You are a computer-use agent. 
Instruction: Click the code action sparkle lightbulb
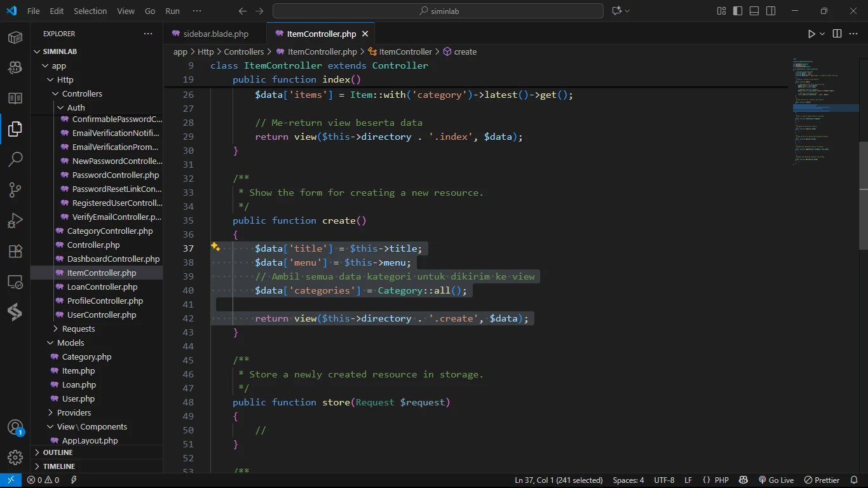pos(215,247)
